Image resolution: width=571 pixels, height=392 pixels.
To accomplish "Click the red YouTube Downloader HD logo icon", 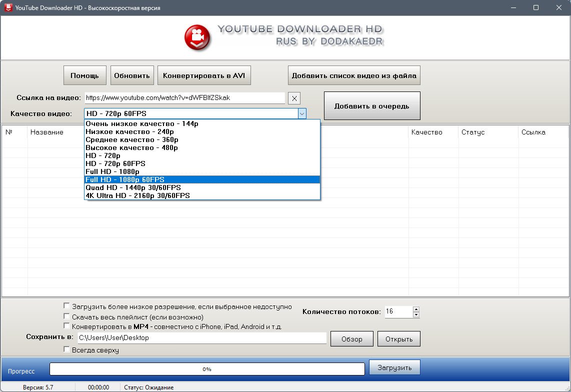I will point(197,37).
